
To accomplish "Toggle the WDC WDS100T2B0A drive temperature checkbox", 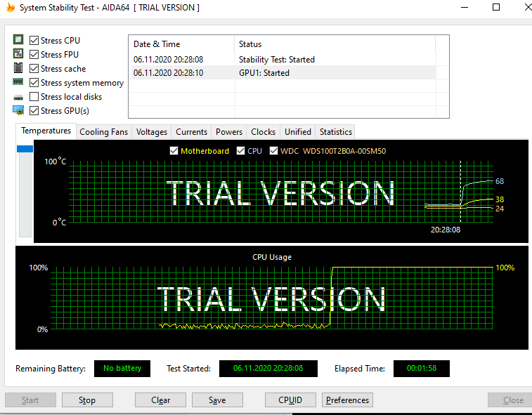I will tap(273, 150).
